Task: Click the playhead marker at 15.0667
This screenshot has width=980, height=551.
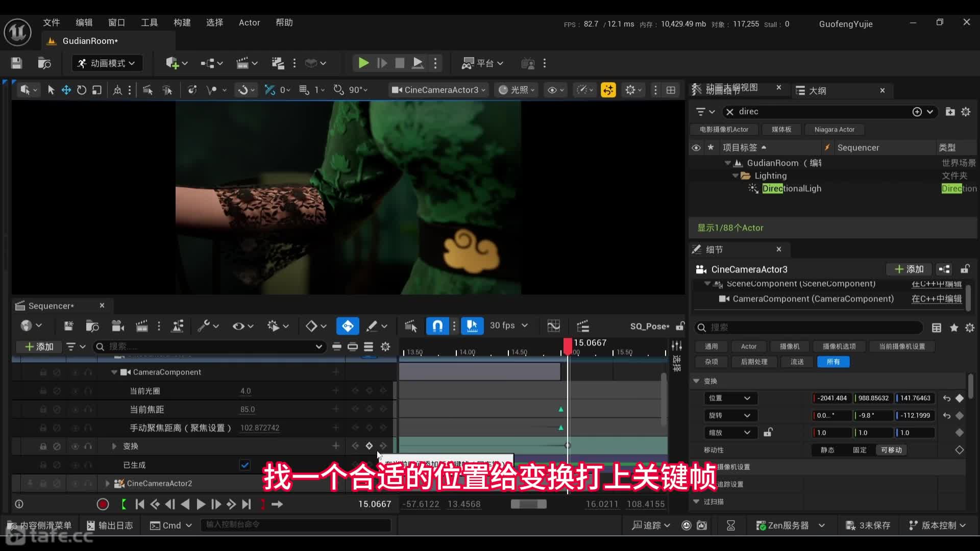Action: [x=568, y=345]
